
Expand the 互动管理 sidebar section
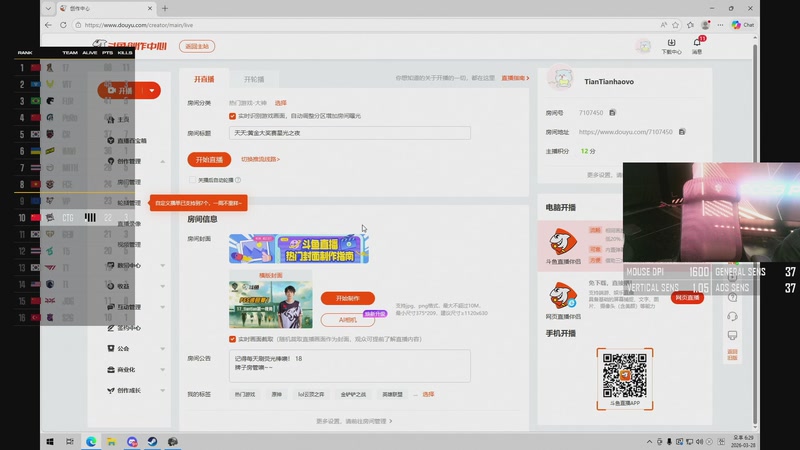click(162, 307)
